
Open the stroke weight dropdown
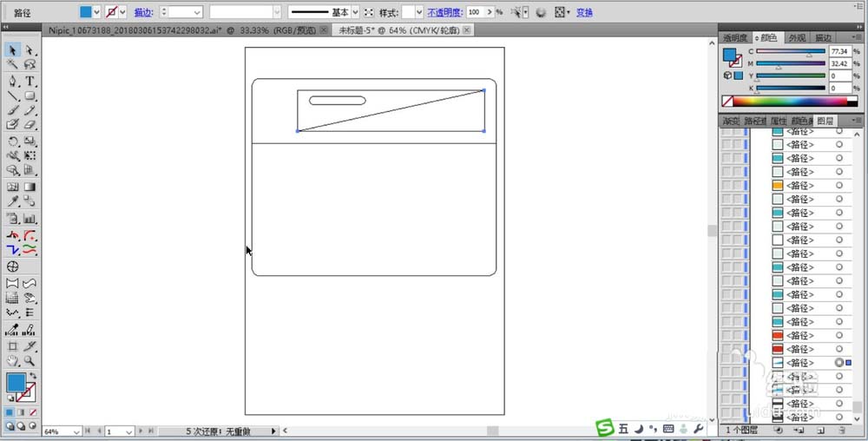(196, 11)
